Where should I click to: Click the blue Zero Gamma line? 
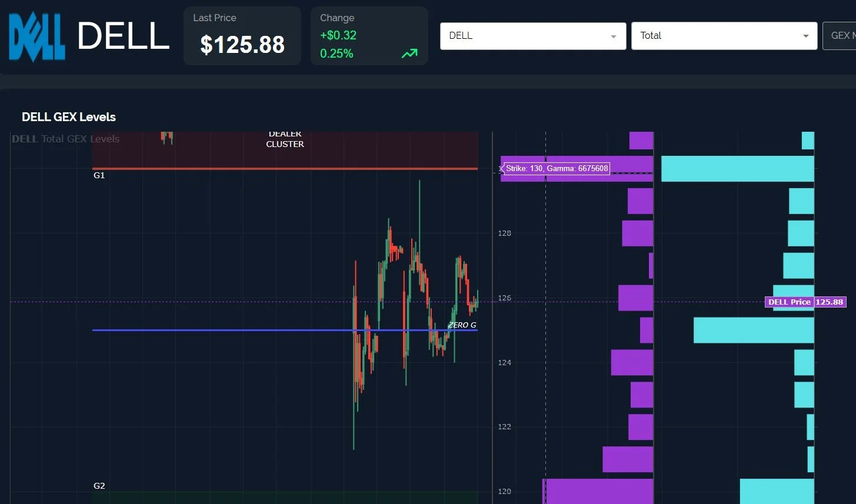tap(285, 330)
